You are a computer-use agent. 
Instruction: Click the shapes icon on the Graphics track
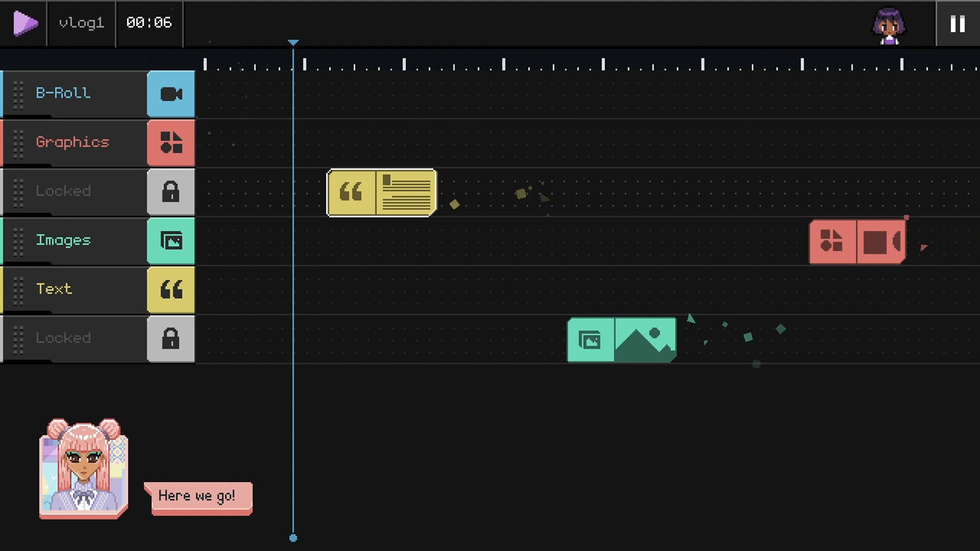[170, 143]
